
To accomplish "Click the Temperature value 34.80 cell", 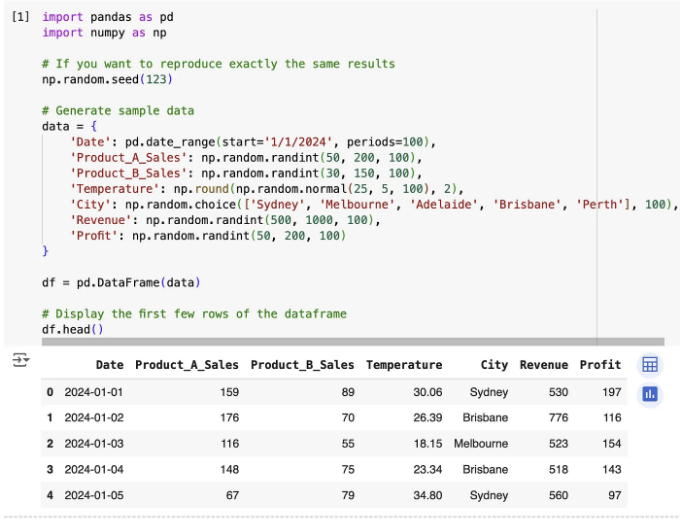I will pos(428,495).
